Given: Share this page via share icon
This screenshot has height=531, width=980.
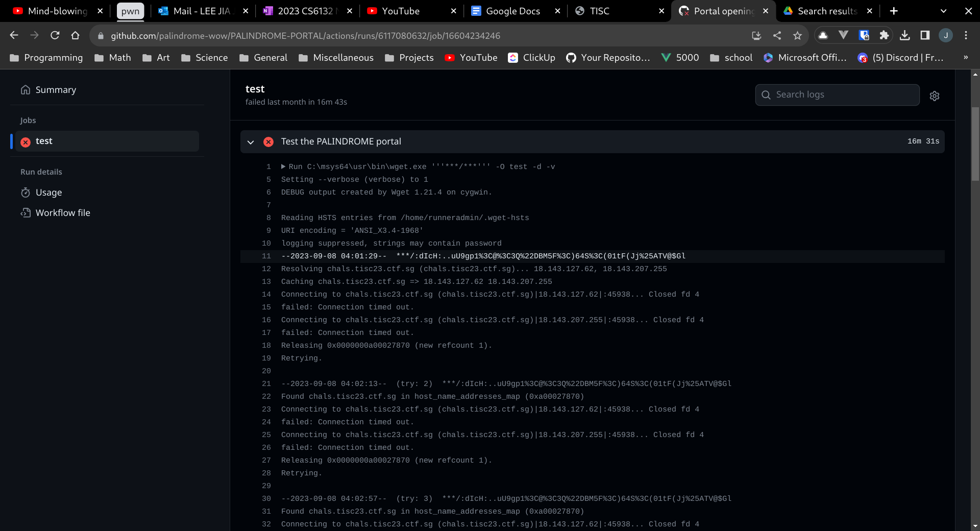Looking at the screenshot, I should (x=777, y=35).
